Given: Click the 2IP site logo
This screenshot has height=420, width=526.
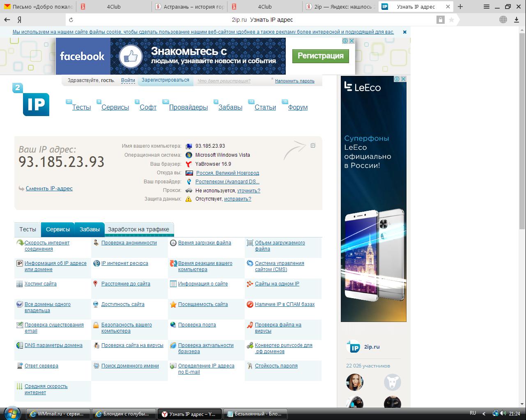Looking at the screenshot, I should [x=31, y=99].
